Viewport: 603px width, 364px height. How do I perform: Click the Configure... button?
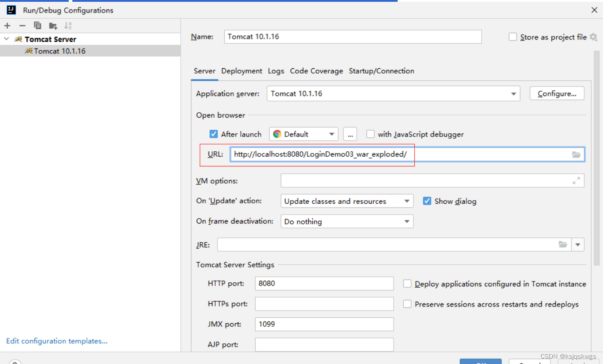click(x=557, y=93)
